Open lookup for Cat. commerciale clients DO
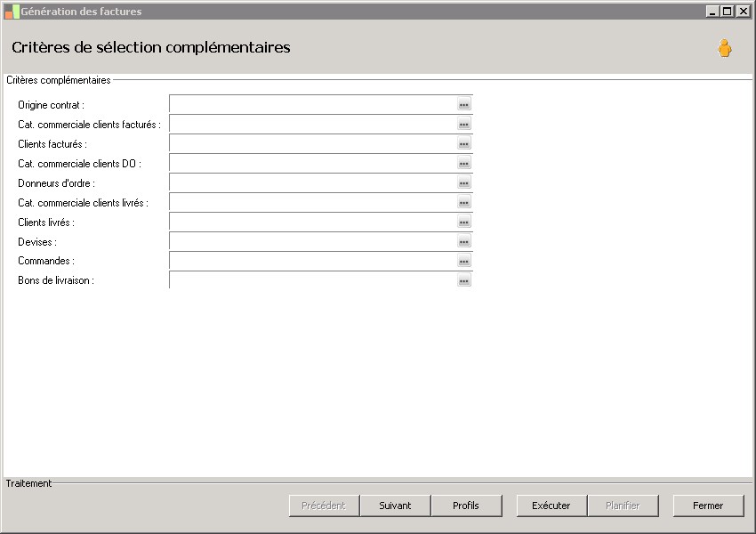The width and height of the screenshot is (756, 534). (x=463, y=164)
